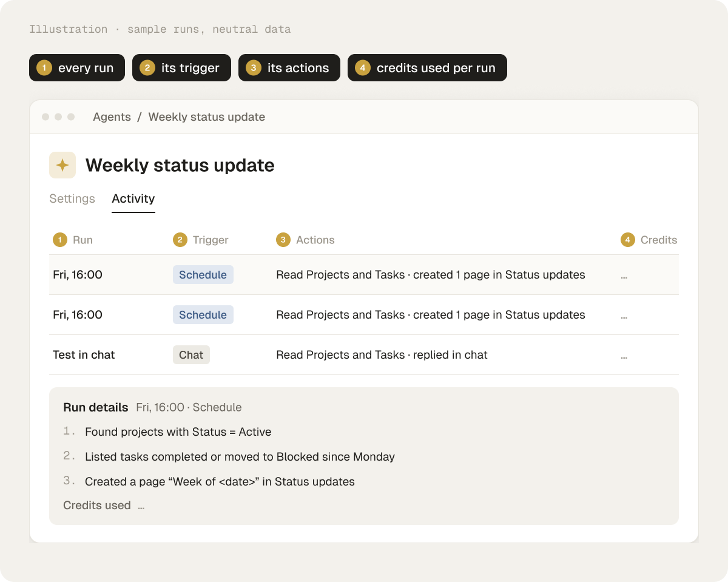
Task: Click the 'every run' legend pill
Action: pos(77,68)
